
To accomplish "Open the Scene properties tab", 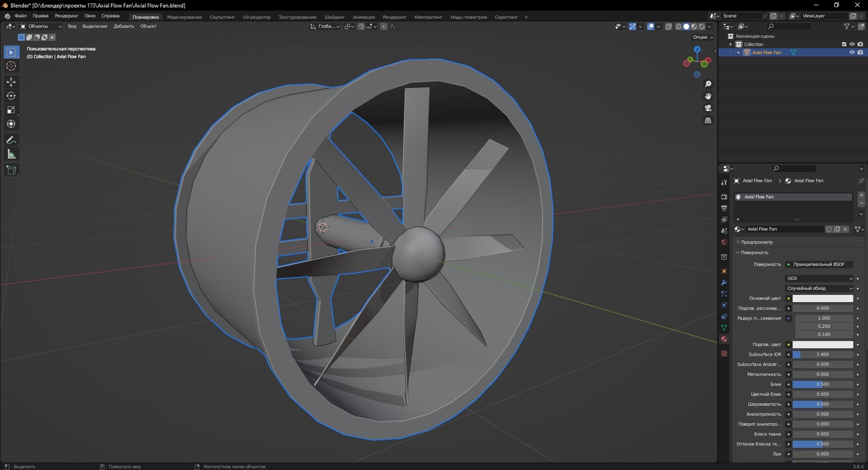I will (x=724, y=231).
